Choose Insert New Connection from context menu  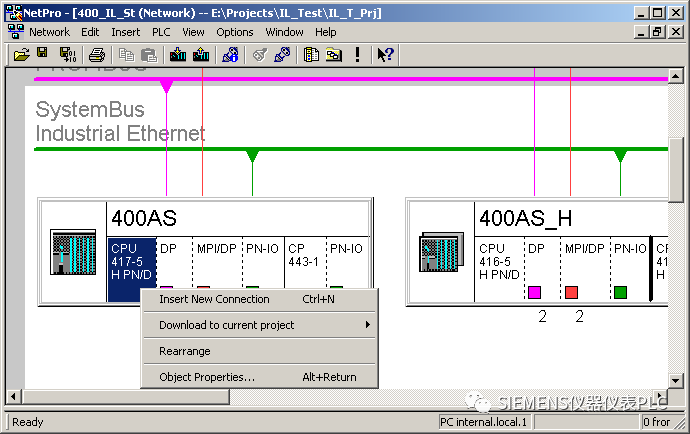[259, 299]
